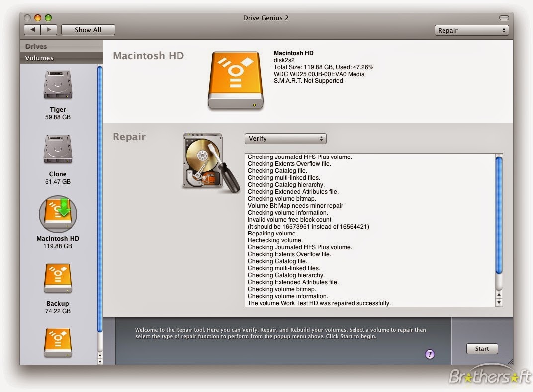533x392 pixels.
Task: Click the Backup 74.22 GB size label
Action: point(58,311)
